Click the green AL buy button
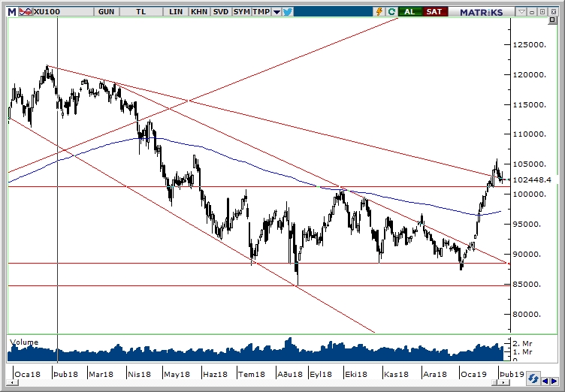 coord(409,12)
